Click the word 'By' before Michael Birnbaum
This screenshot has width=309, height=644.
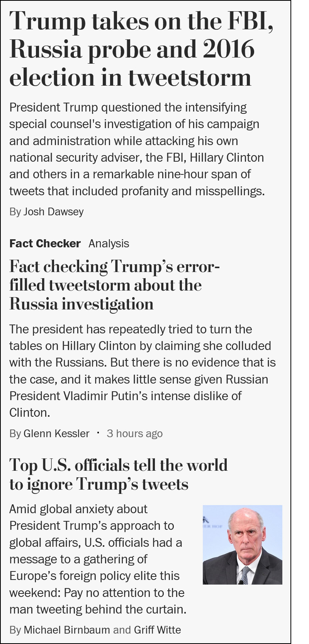point(15,630)
